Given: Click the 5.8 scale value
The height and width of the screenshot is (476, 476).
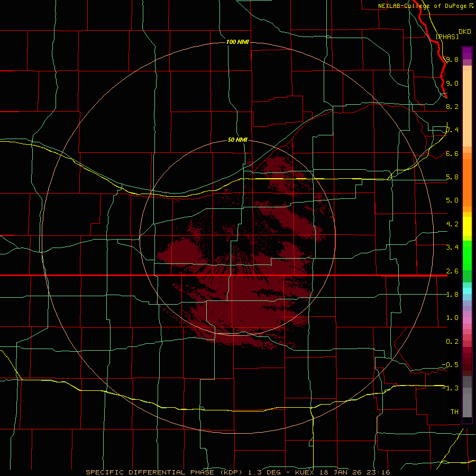Looking at the screenshot, I should [x=452, y=177].
